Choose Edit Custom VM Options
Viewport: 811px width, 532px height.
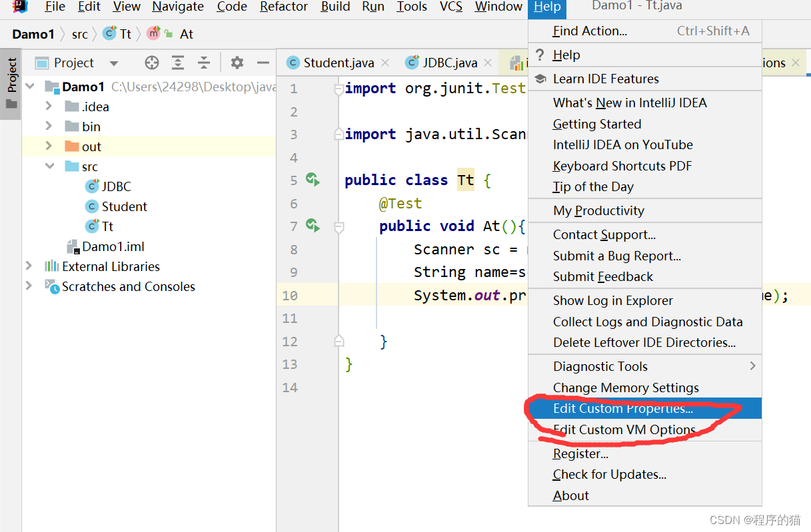(645, 429)
